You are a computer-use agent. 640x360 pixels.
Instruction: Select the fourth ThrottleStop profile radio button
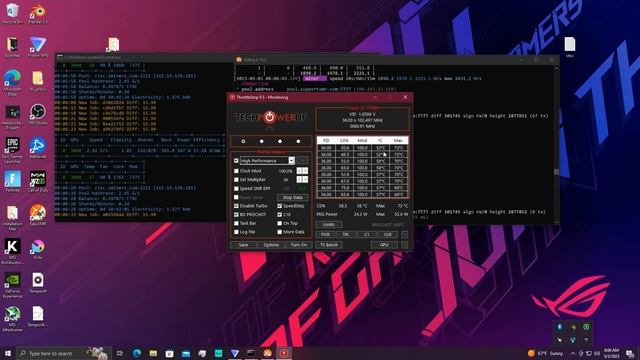click(x=298, y=141)
